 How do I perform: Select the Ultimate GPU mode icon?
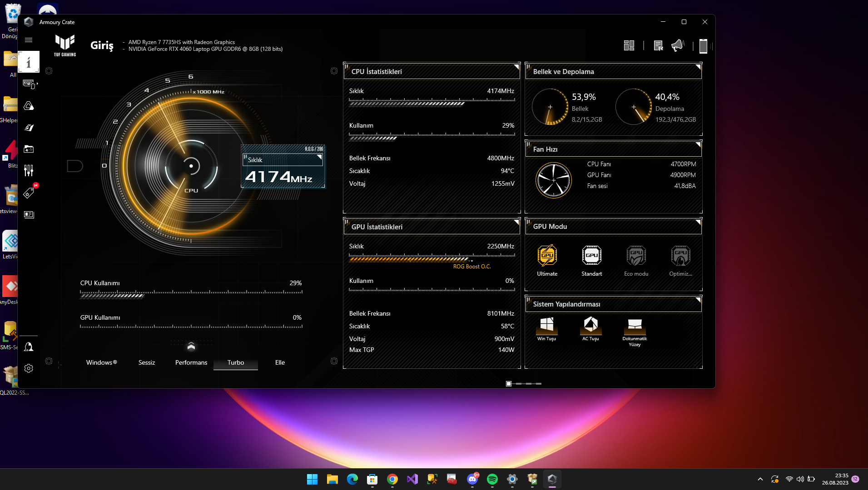[x=547, y=256]
